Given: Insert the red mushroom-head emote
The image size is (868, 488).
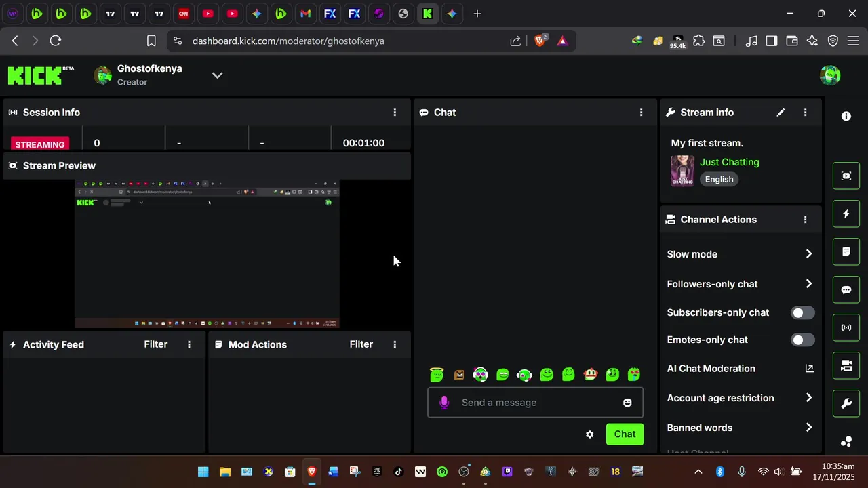Looking at the screenshot, I should pos(590,374).
